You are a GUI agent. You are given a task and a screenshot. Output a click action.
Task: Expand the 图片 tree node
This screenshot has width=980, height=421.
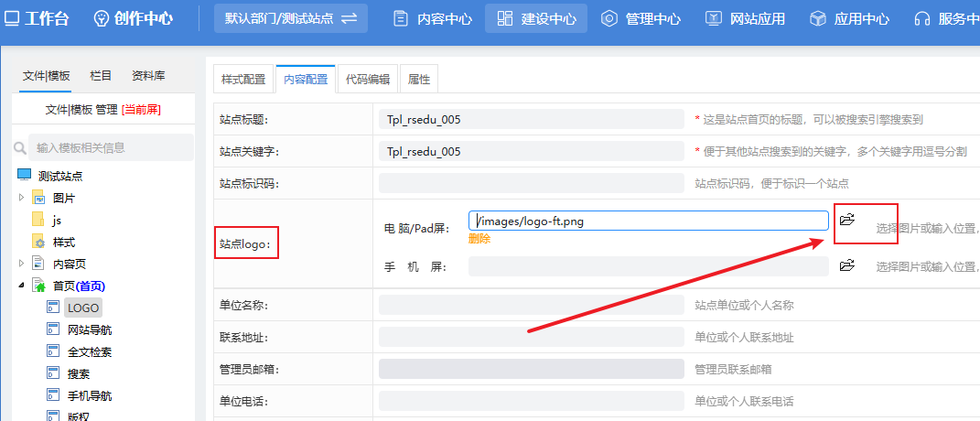(21, 198)
